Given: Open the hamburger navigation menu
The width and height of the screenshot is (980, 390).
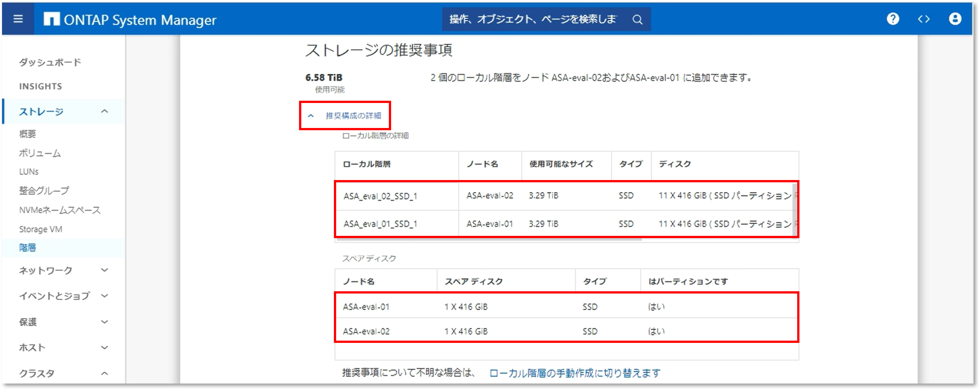Looking at the screenshot, I should pyautogui.click(x=18, y=19).
